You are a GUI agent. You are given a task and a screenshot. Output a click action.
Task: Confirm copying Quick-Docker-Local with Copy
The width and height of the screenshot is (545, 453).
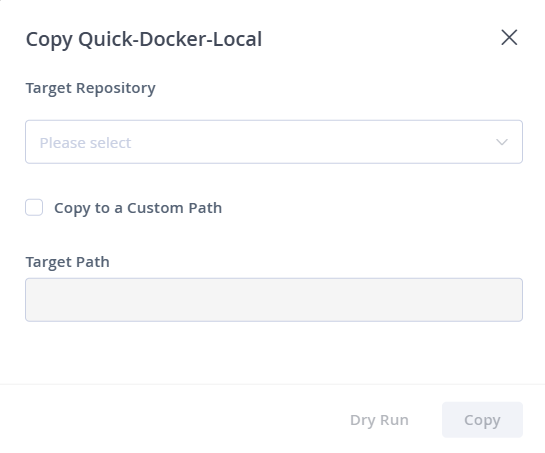tap(482, 420)
